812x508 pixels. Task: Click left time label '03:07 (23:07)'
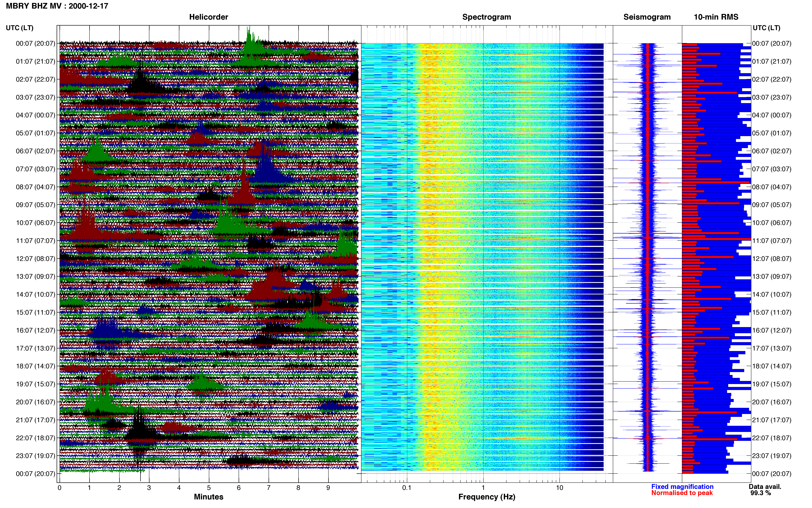(36, 97)
